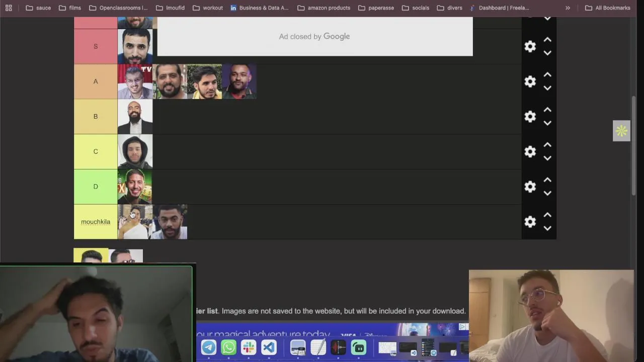Launch Visual Studio Code from the dock
Screen dimensions: 644x362
click(x=269, y=347)
